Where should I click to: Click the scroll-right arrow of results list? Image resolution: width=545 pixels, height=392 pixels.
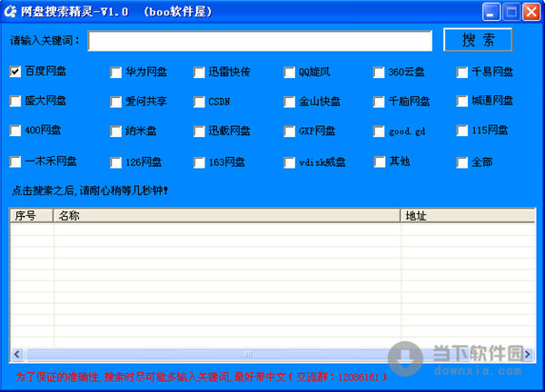pyautogui.click(x=528, y=354)
